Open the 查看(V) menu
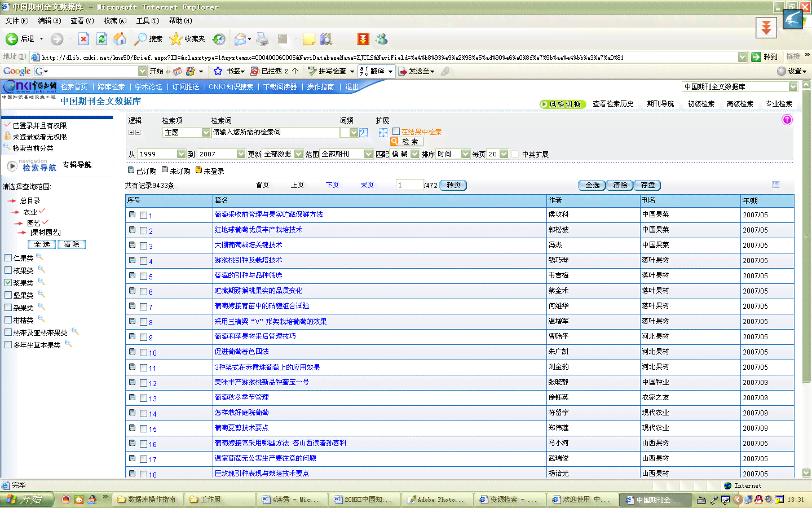Screen dimensions: 812x508 [x=82, y=21]
